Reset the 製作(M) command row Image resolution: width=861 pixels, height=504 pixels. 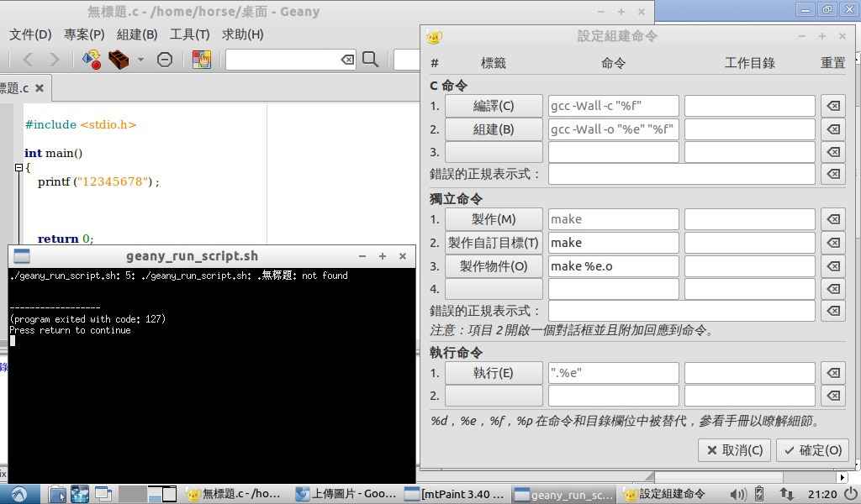[x=833, y=219]
